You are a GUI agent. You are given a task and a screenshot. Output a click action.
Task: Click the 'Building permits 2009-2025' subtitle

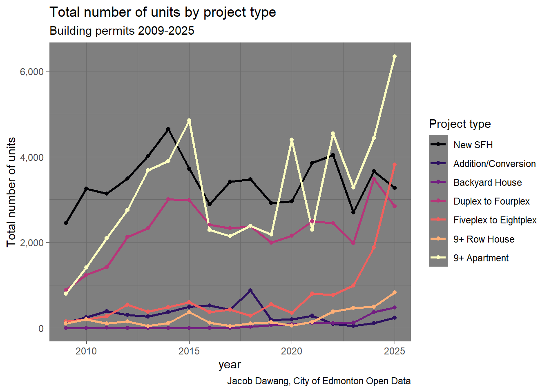[x=122, y=31]
